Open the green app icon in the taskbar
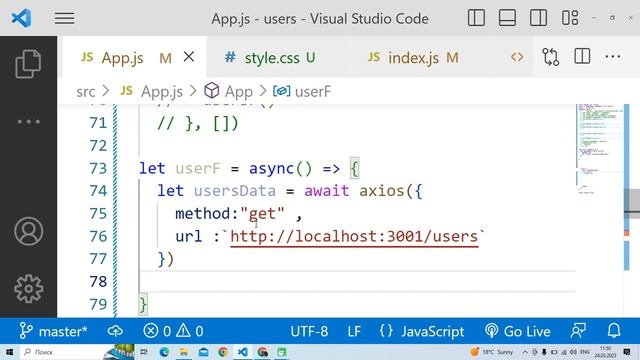This screenshot has height=360, width=640. 282,352
